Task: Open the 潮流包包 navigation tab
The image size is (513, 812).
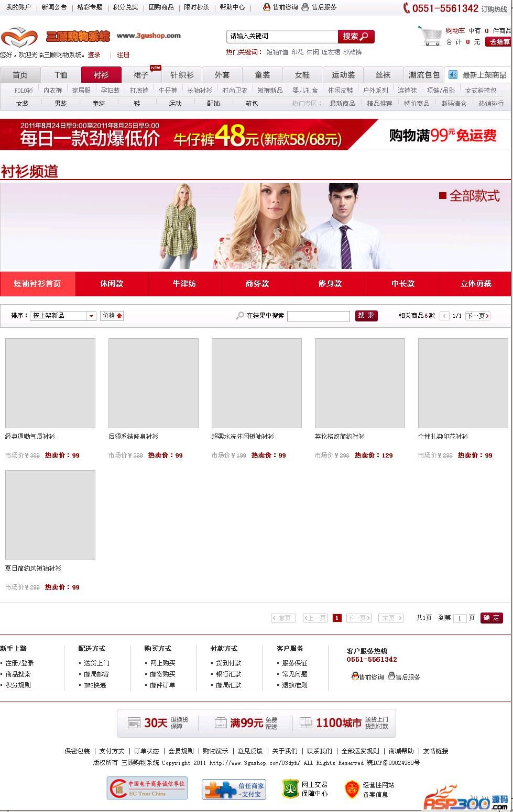Action: coord(424,75)
